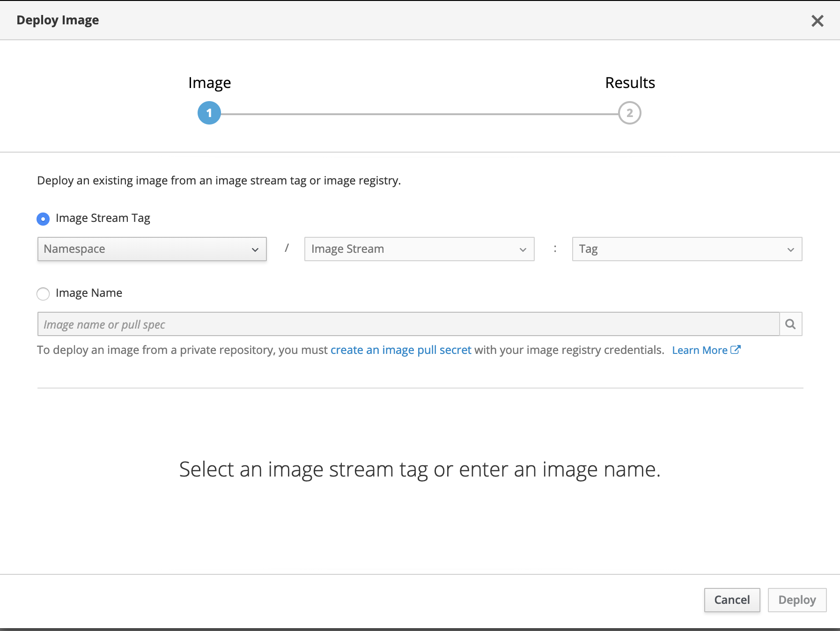840x631 pixels.
Task: Jump to step 2 circle indicator
Action: tap(629, 113)
